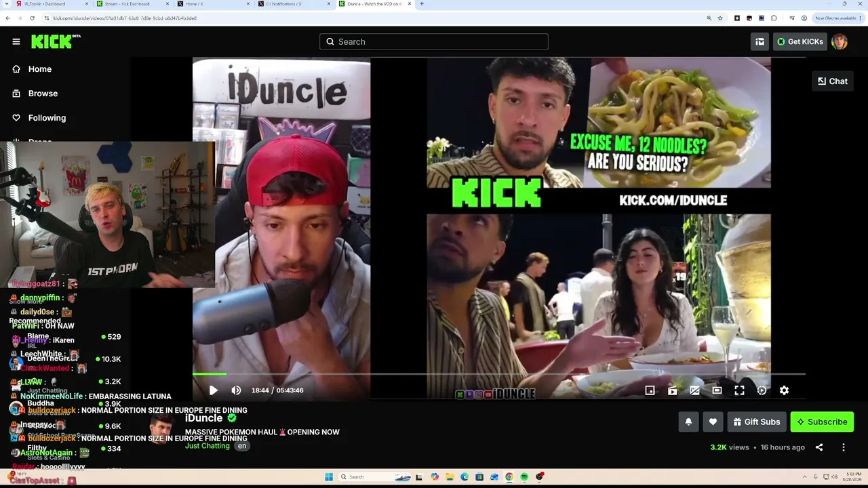Open Google Chrome from the taskbar
This screenshot has height=488, width=868.
509,477
